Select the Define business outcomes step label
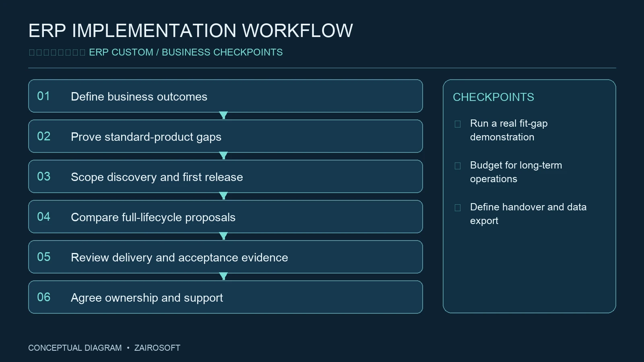 [x=139, y=97]
